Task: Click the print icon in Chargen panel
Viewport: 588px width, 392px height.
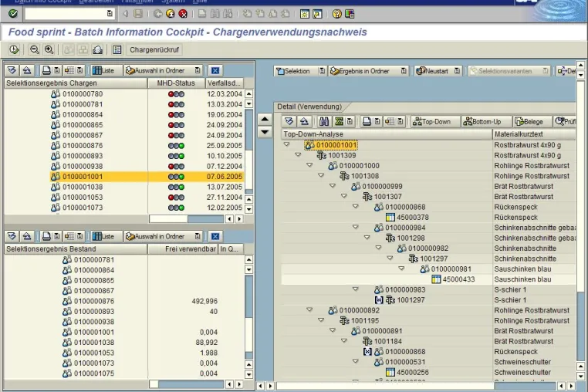Action: pyautogui.click(x=46, y=70)
